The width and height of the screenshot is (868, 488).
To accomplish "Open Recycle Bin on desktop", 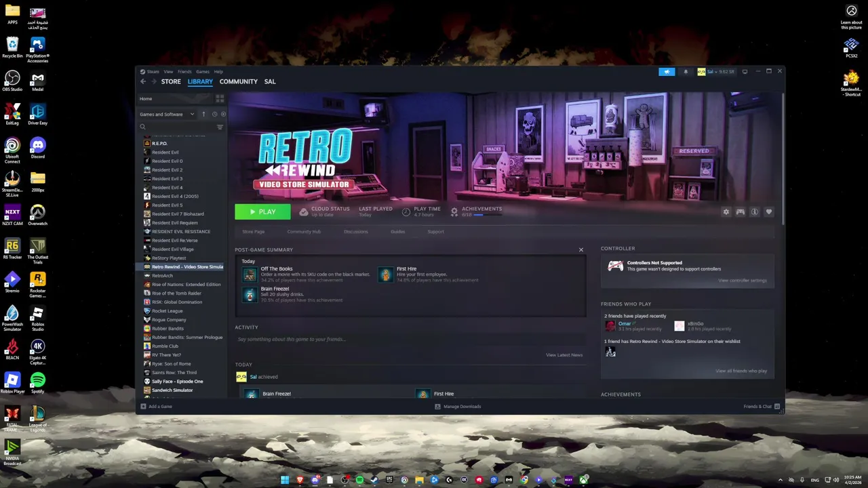I will click(x=12, y=47).
